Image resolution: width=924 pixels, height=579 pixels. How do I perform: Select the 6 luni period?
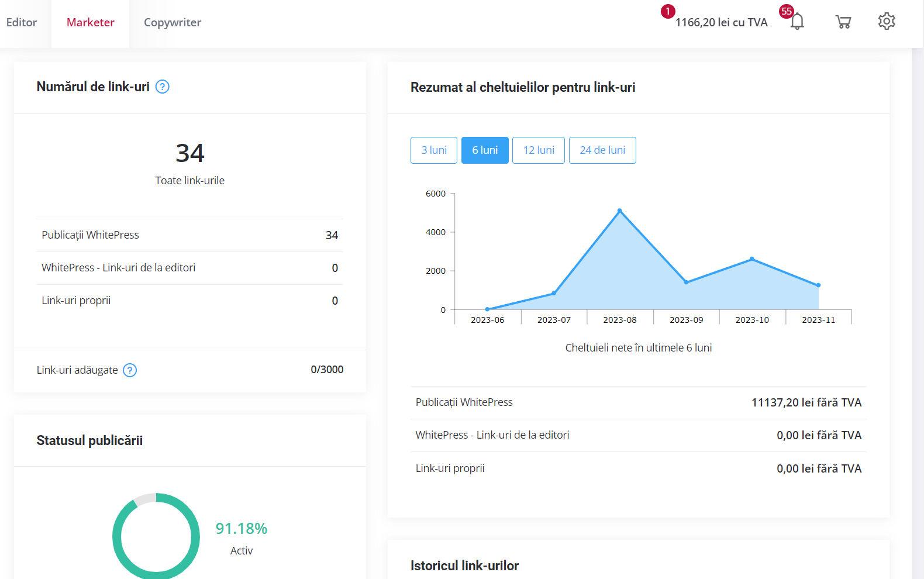tap(485, 150)
